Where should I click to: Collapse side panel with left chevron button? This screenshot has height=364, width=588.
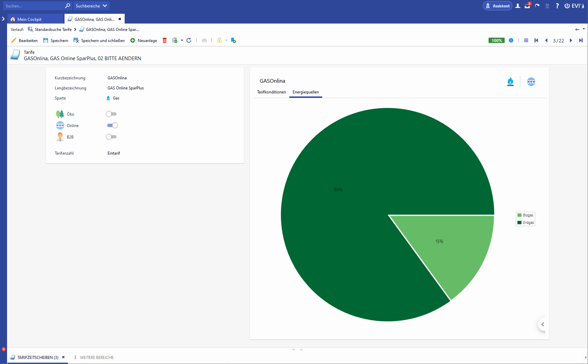(542, 324)
